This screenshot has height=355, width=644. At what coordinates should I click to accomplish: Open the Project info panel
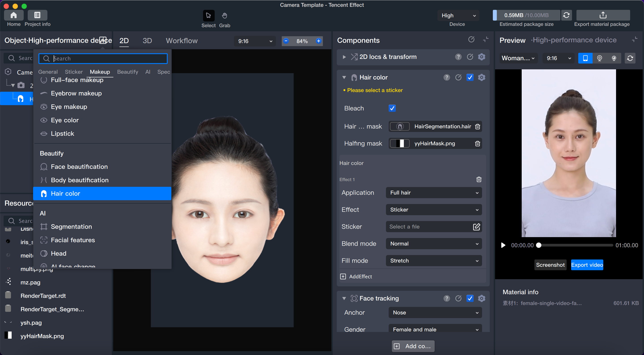(37, 15)
